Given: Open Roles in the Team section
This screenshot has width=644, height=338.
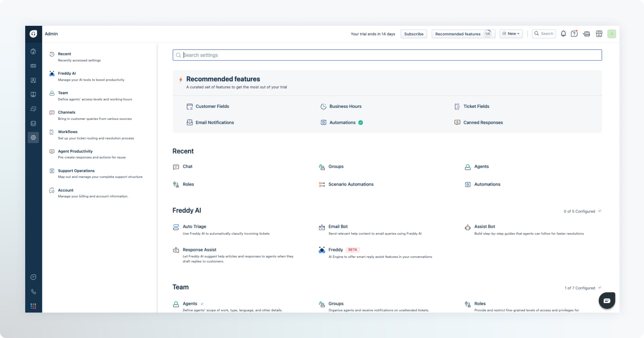Looking at the screenshot, I should [480, 304].
